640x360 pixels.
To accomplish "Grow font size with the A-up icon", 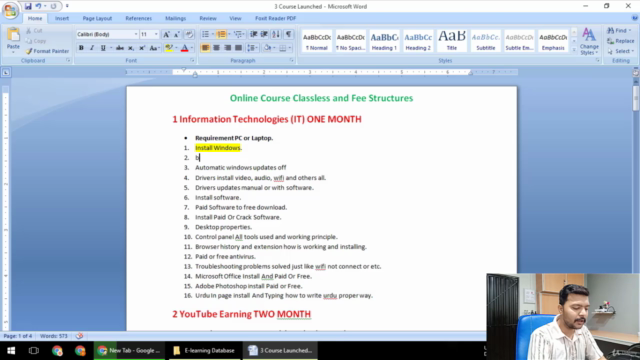I will pyautogui.click(x=166, y=34).
